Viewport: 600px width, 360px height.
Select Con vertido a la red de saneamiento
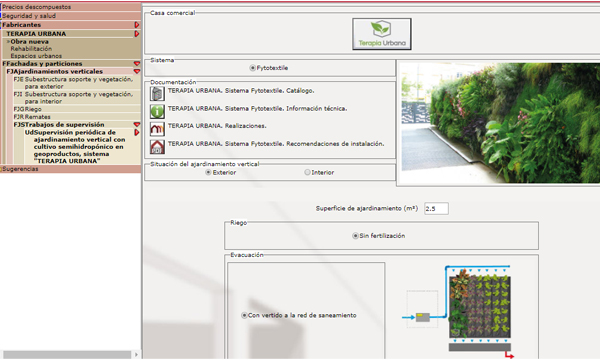[x=244, y=315]
